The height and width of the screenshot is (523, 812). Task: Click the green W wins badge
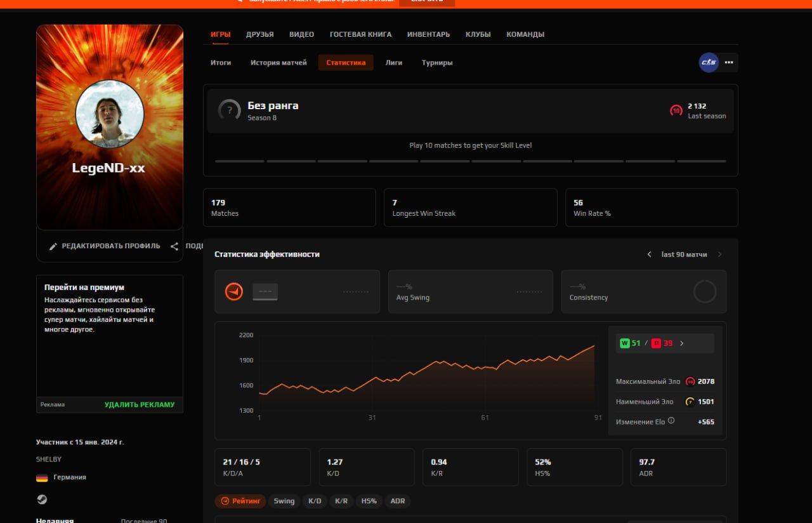(x=625, y=343)
